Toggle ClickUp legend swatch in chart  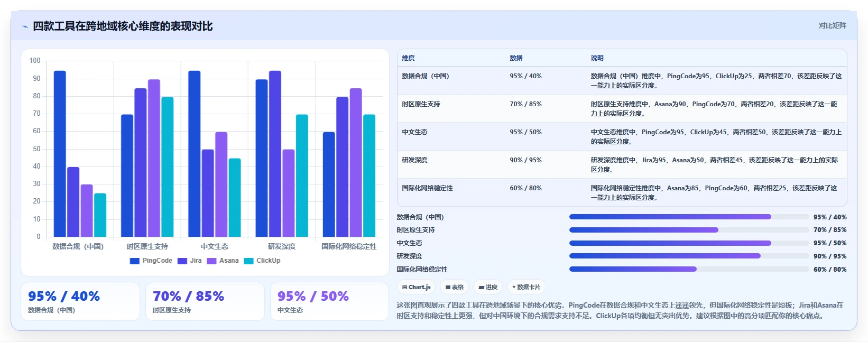[x=248, y=261]
